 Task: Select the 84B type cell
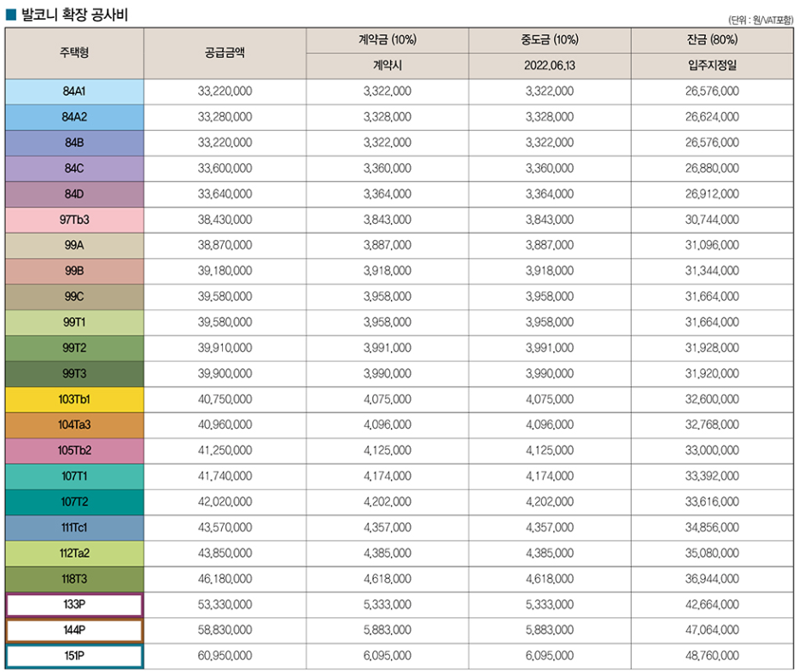74,143
